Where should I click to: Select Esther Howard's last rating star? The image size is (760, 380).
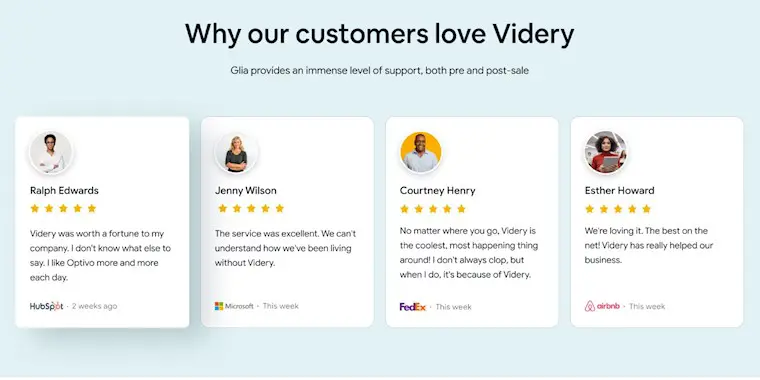pyautogui.click(x=647, y=209)
